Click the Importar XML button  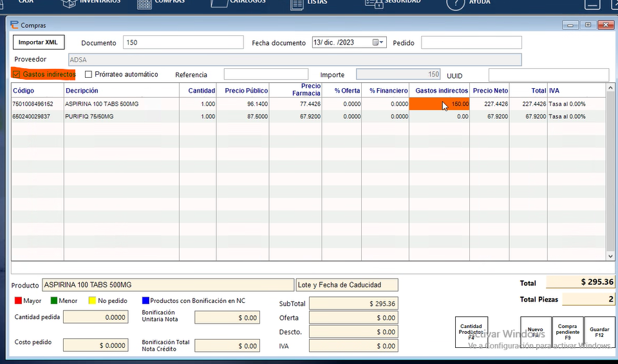coord(38,42)
